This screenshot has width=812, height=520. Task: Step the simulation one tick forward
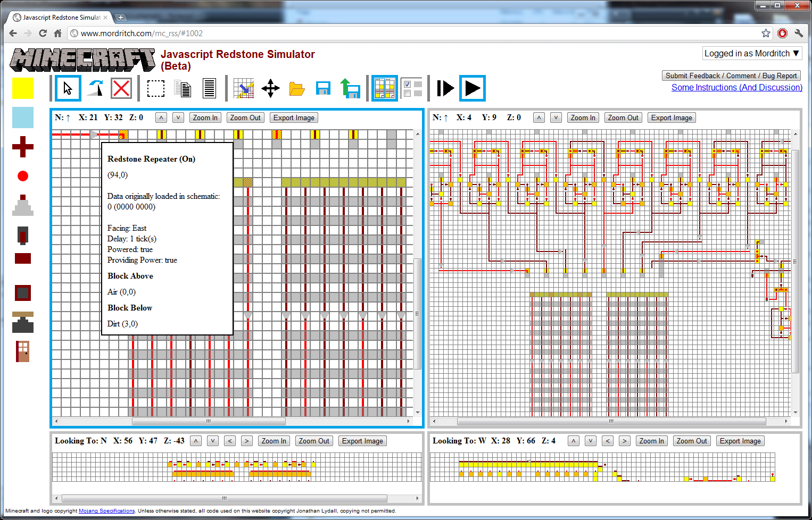tap(445, 88)
